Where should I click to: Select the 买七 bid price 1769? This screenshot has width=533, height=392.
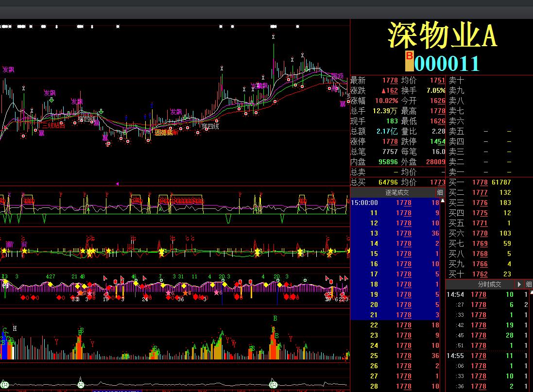[480, 244]
